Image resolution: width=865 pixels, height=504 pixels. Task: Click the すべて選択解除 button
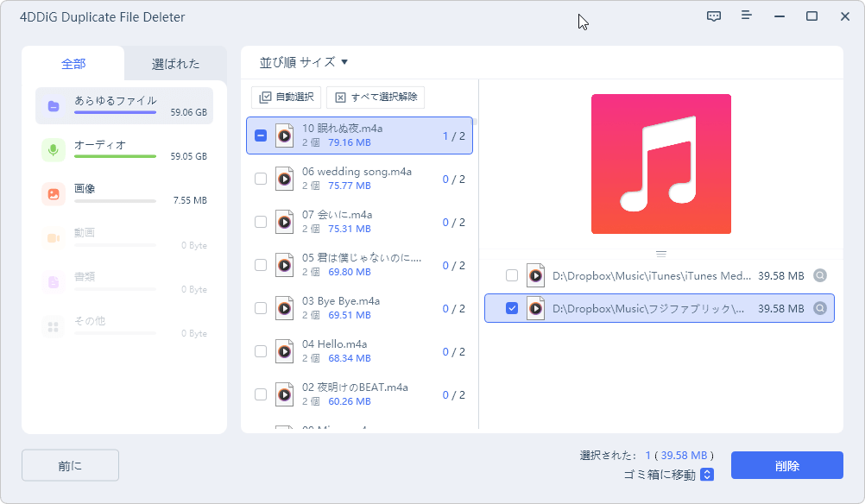[376, 97]
